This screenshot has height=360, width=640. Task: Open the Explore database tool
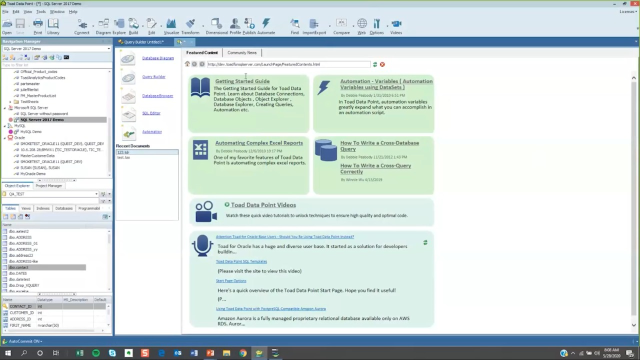(x=119, y=26)
